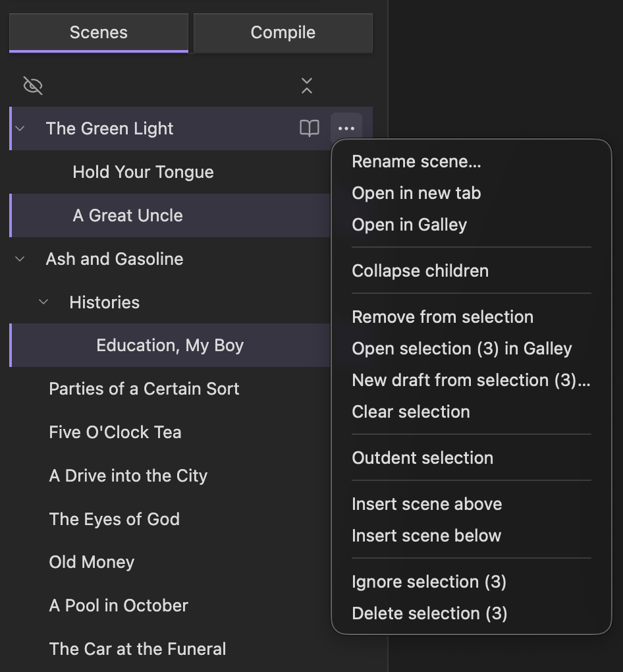The image size is (623, 672).
Task: Select A Great Uncle scene
Action: tap(128, 215)
